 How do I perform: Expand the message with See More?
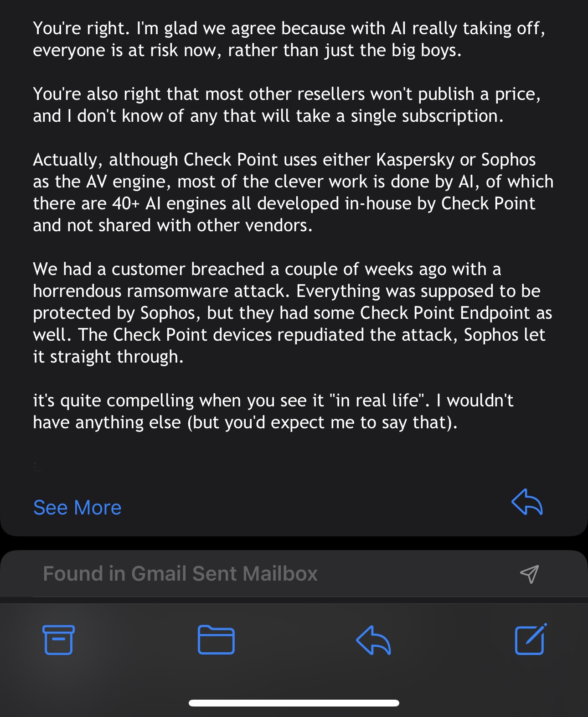77,508
